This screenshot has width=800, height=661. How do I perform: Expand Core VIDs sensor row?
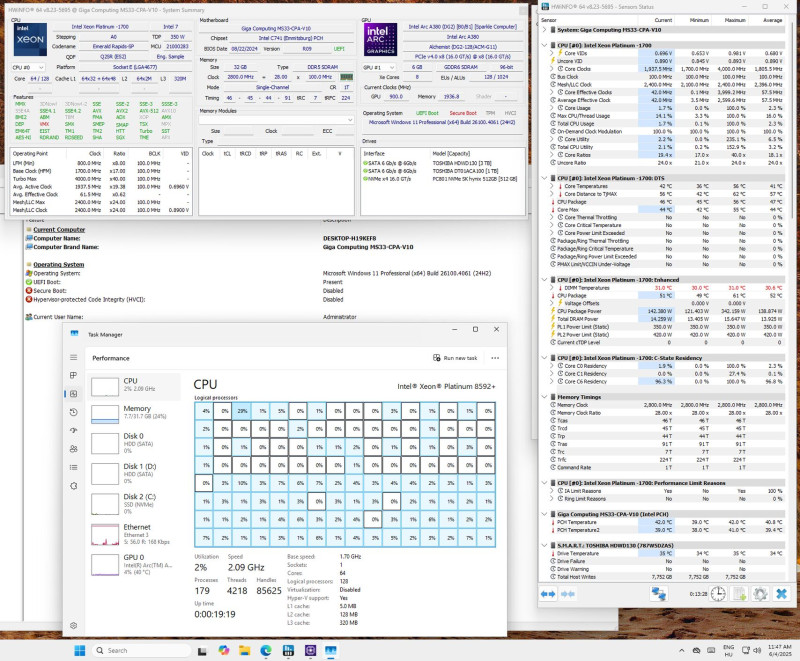552,53
